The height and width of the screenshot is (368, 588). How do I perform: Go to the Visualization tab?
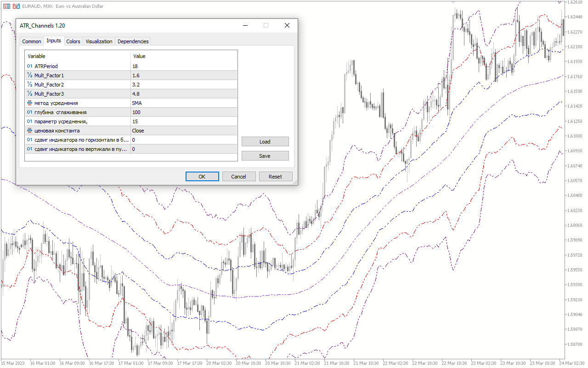[99, 41]
